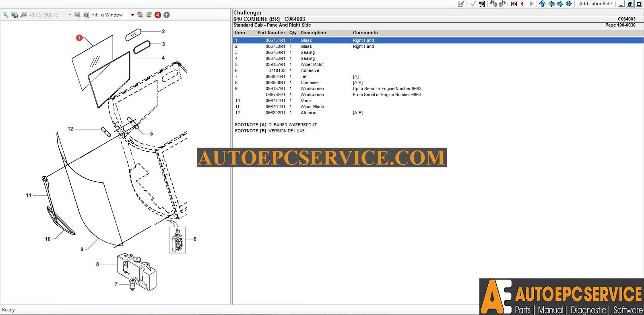Rotate the diagram clockwise with the green arrow icon

tap(149, 15)
